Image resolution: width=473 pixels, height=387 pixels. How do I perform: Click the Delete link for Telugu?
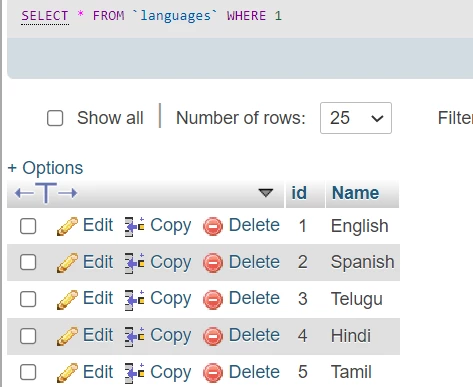[254, 298]
